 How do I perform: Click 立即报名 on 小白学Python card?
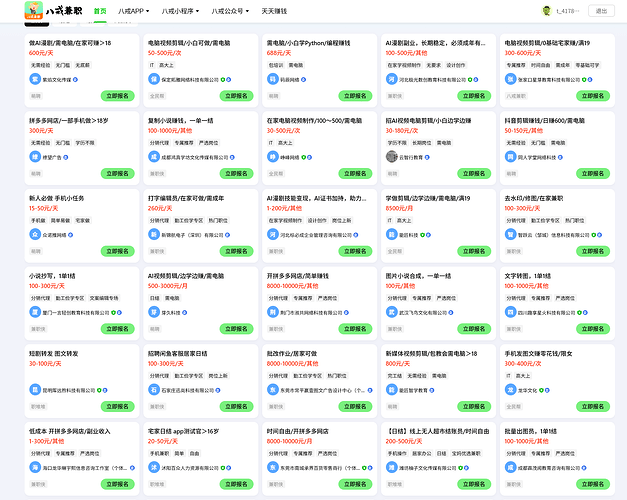(355, 96)
